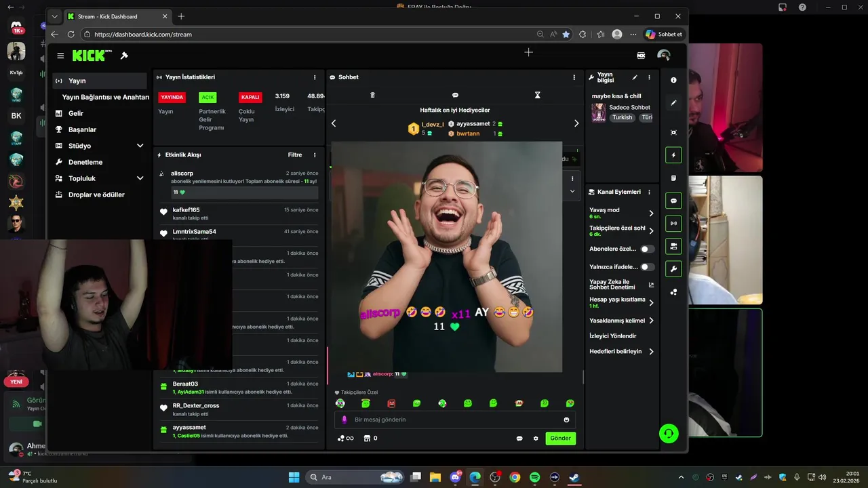This screenshot has width=868, height=488.
Task: Click the speech bubble icon beside chat gear
Action: click(519, 439)
